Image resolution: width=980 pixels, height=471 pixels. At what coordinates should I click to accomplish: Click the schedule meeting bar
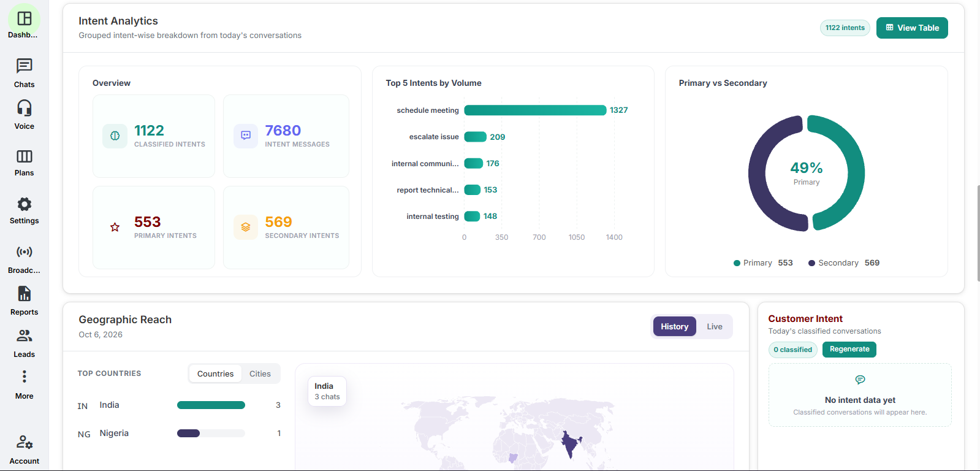tap(535, 110)
